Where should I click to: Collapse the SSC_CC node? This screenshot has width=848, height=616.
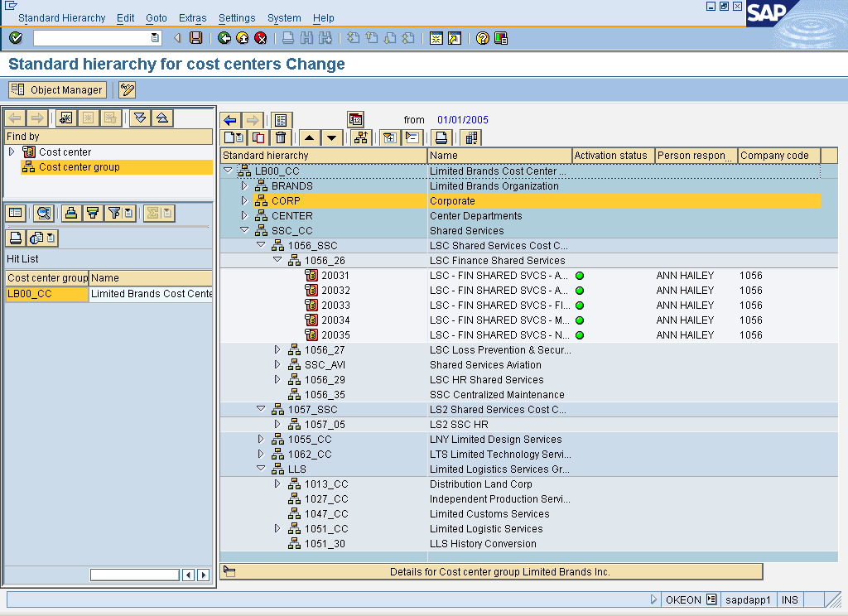coord(244,230)
